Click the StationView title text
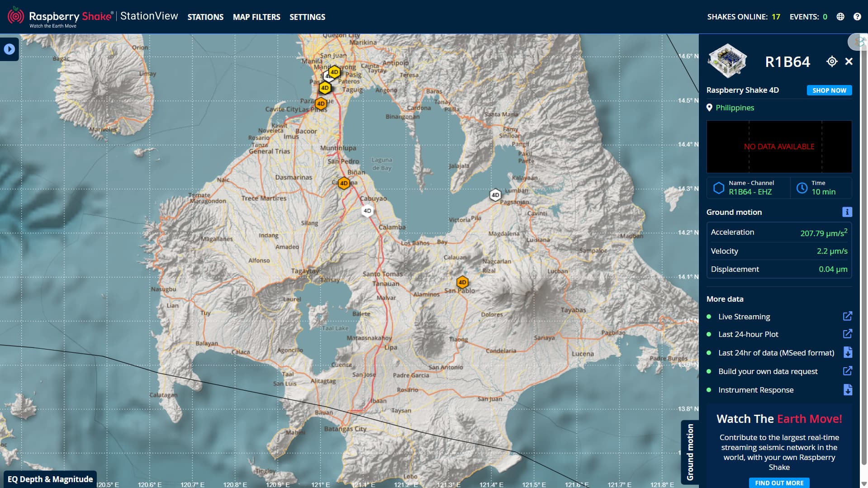868x488 pixels. pyautogui.click(x=149, y=16)
